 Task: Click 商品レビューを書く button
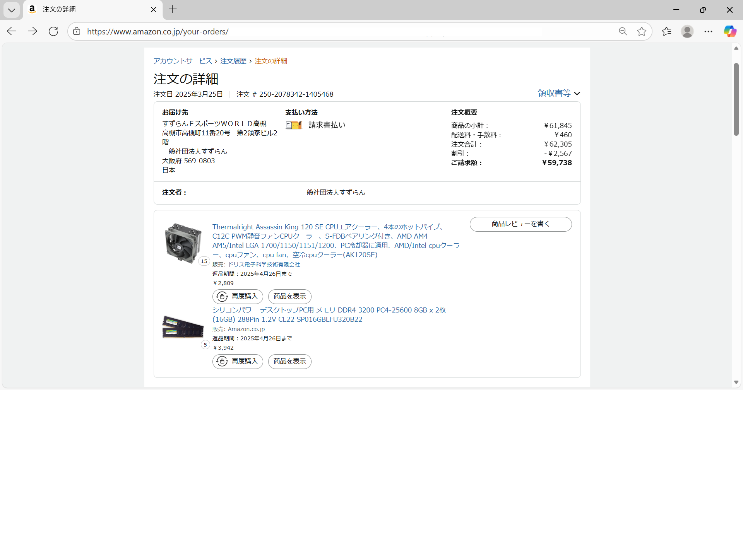coord(520,224)
